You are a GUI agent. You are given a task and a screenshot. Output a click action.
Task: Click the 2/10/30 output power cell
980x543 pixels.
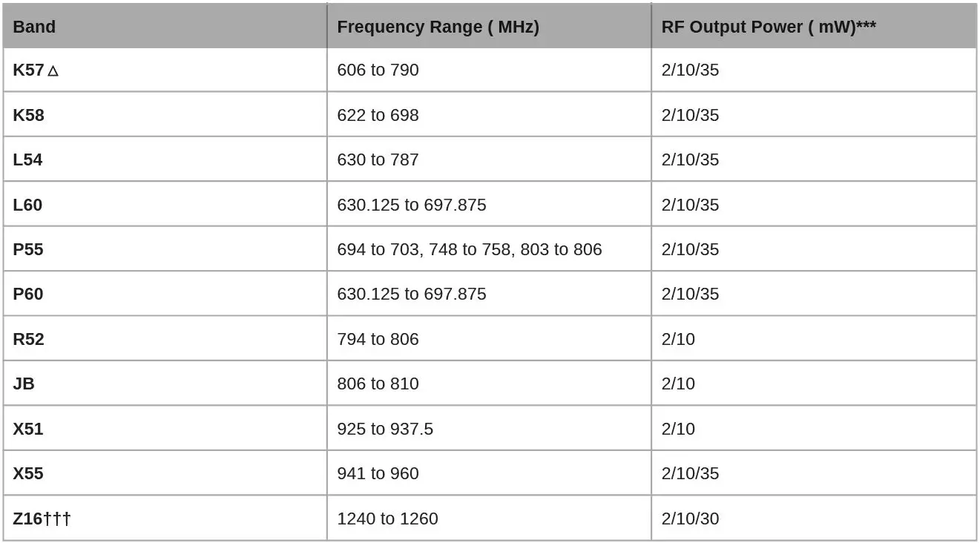click(x=690, y=519)
